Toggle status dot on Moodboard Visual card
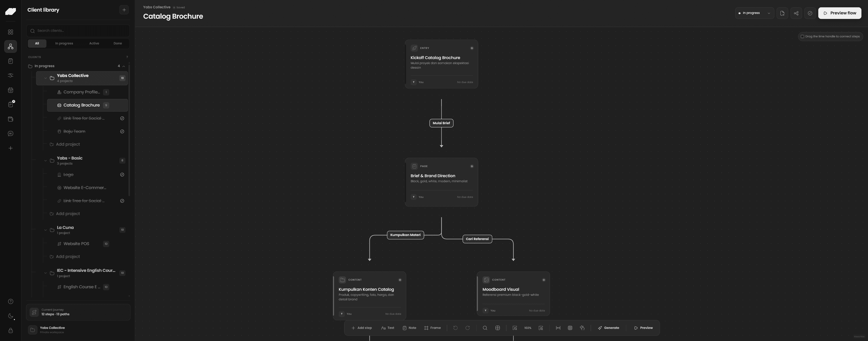 [543, 280]
